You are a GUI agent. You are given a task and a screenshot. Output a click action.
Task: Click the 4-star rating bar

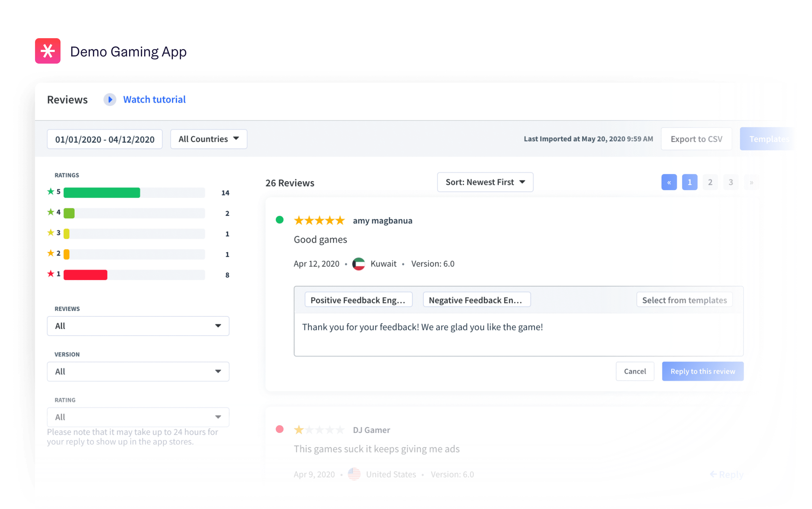(x=134, y=213)
